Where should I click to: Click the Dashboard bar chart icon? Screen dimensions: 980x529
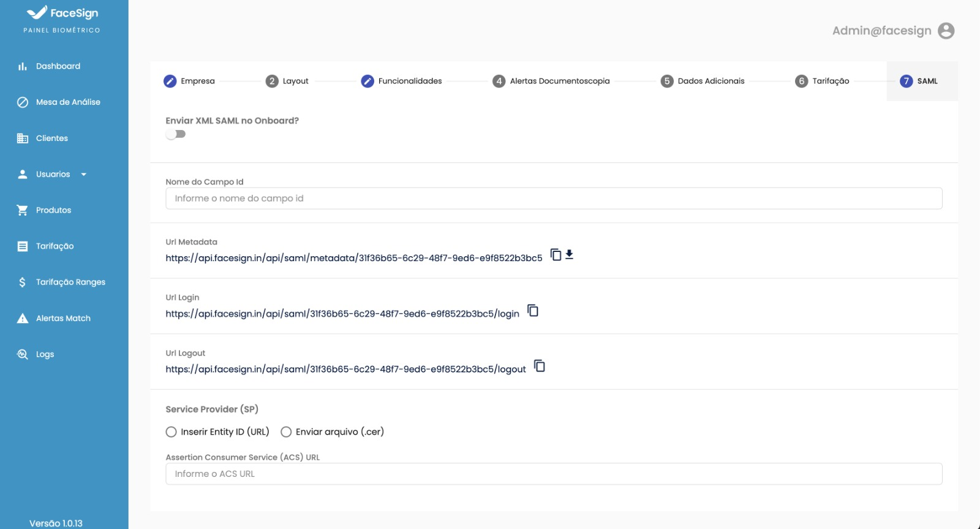(x=23, y=66)
